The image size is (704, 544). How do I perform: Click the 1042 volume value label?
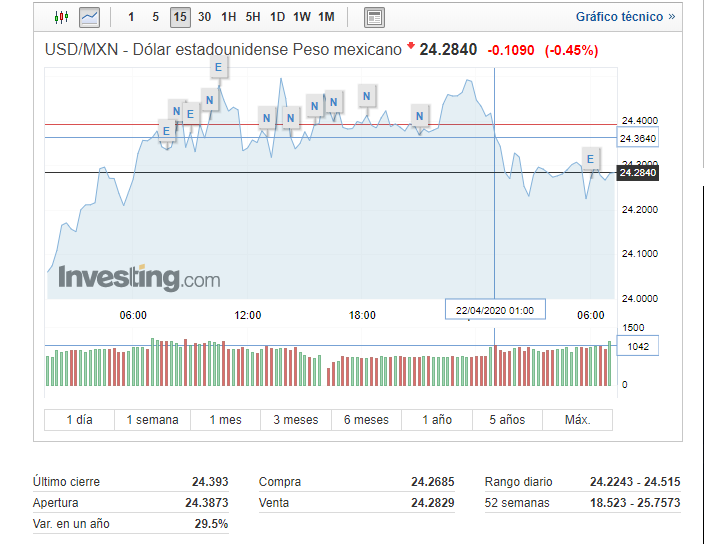(637, 346)
